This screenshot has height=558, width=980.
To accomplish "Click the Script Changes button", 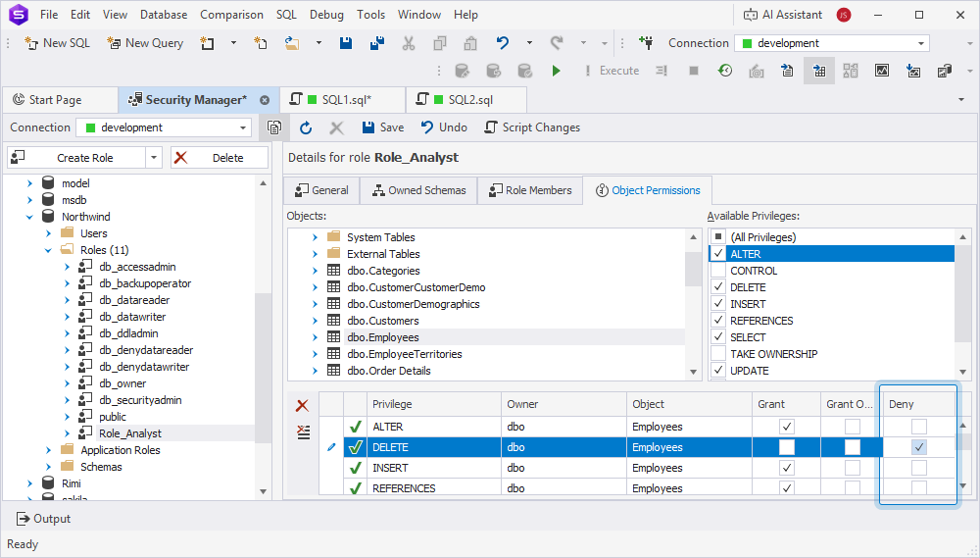I will click(x=532, y=127).
